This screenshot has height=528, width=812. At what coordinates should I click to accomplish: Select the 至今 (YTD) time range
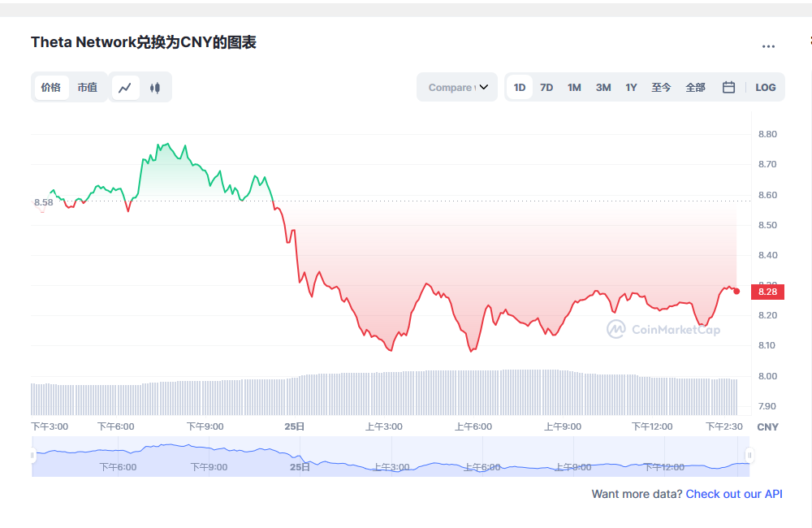point(661,88)
